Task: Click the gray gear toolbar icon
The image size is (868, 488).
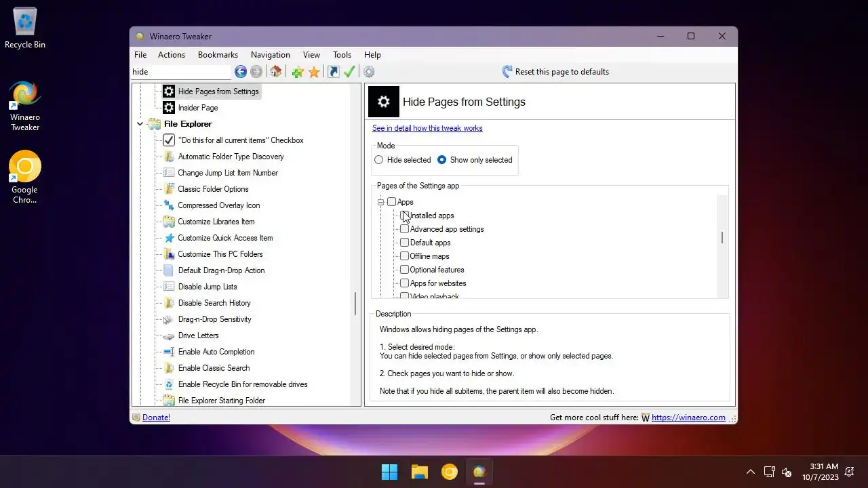Action: click(369, 72)
